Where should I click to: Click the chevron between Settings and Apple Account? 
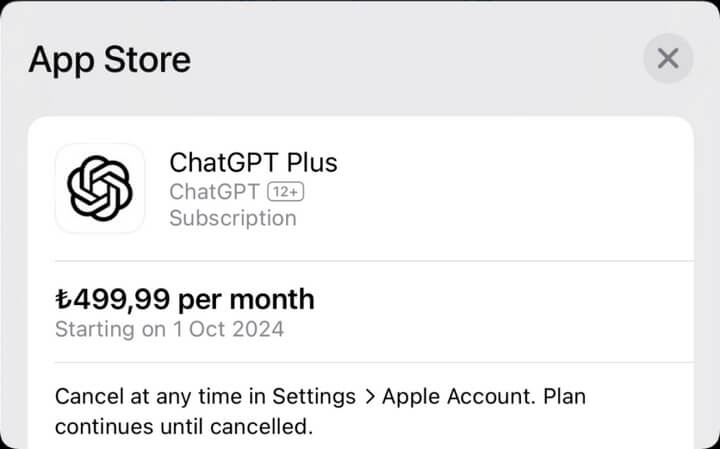click(x=370, y=397)
